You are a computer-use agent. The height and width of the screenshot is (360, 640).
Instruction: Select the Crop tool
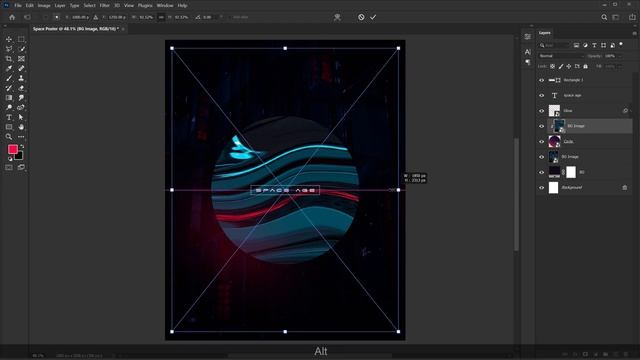pyautogui.click(x=9, y=59)
